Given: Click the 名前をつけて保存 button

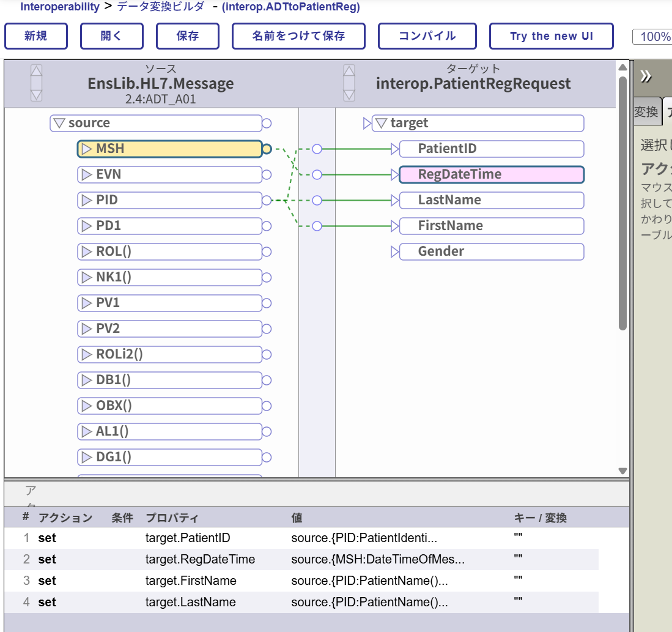Looking at the screenshot, I should [298, 36].
